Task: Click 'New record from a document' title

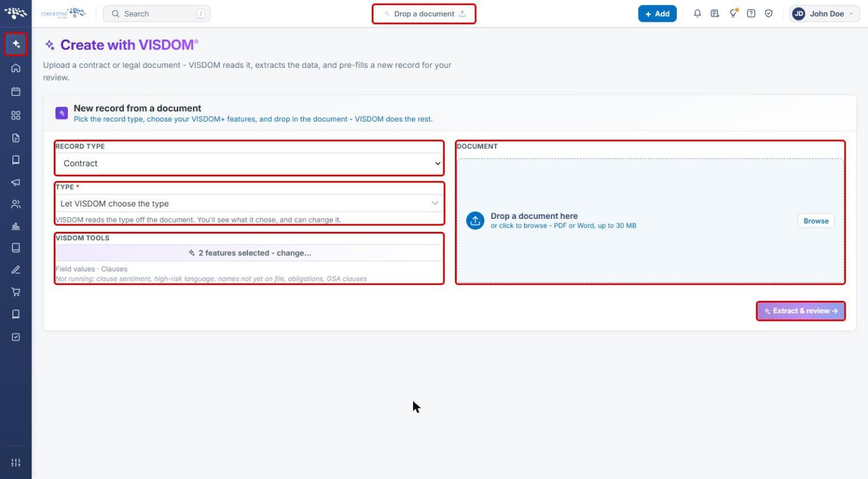Action: [137, 108]
